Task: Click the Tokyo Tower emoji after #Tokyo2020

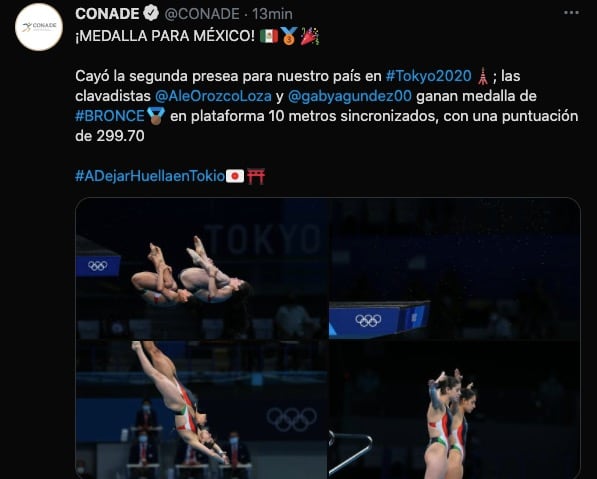Action: (482, 76)
